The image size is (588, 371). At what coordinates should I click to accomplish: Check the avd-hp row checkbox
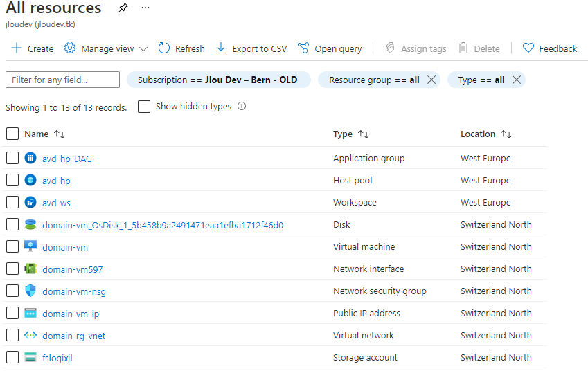(12, 180)
